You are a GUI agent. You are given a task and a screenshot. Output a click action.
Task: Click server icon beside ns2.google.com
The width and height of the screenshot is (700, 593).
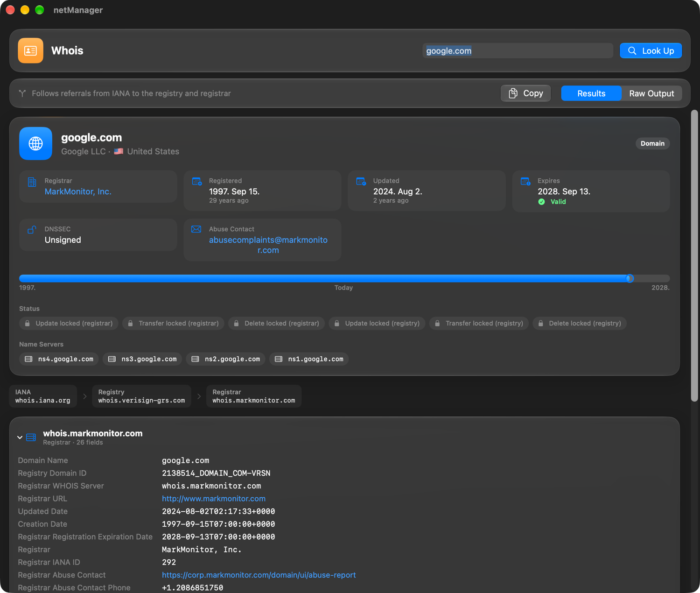(x=196, y=359)
